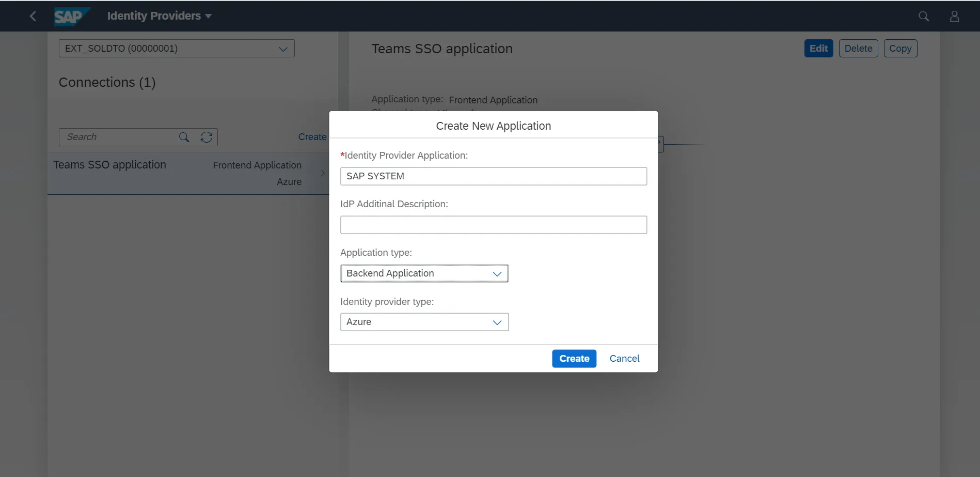The height and width of the screenshot is (477, 980).
Task: Focus the IdP Additinal Description field
Action: (493, 225)
